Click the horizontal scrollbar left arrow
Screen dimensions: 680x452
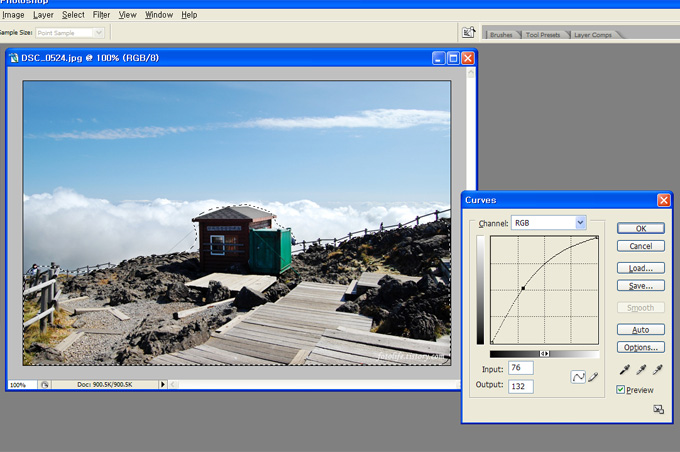coord(173,384)
